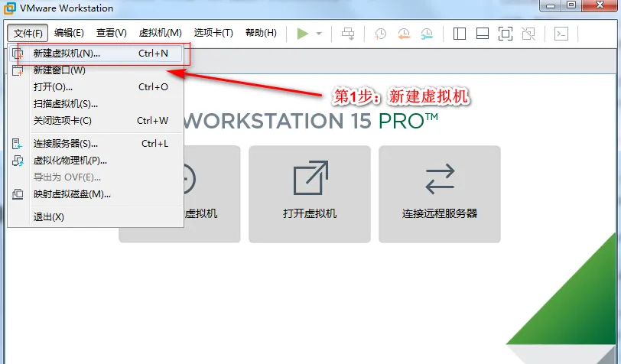Choose 扫描虚拟机(S)... menu entry
621x364 pixels.
(96, 104)
